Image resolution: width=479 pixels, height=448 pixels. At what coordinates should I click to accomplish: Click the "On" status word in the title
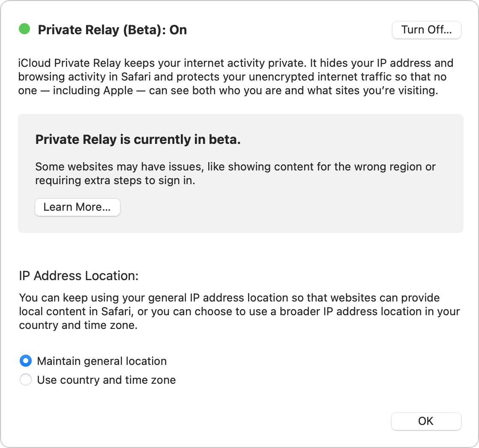tap(178, 30)
